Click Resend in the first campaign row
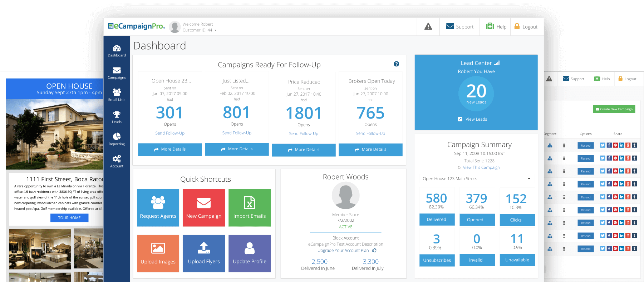This screenshot has width=644, height=282. (586, 146)
